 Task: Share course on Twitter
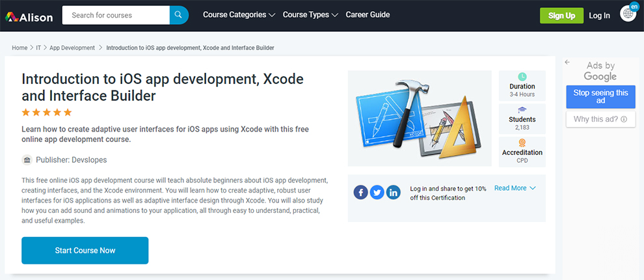(x=377, y=193)
